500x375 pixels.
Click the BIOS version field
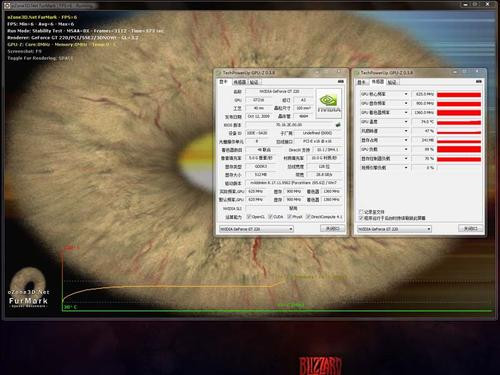coord(289,125)
